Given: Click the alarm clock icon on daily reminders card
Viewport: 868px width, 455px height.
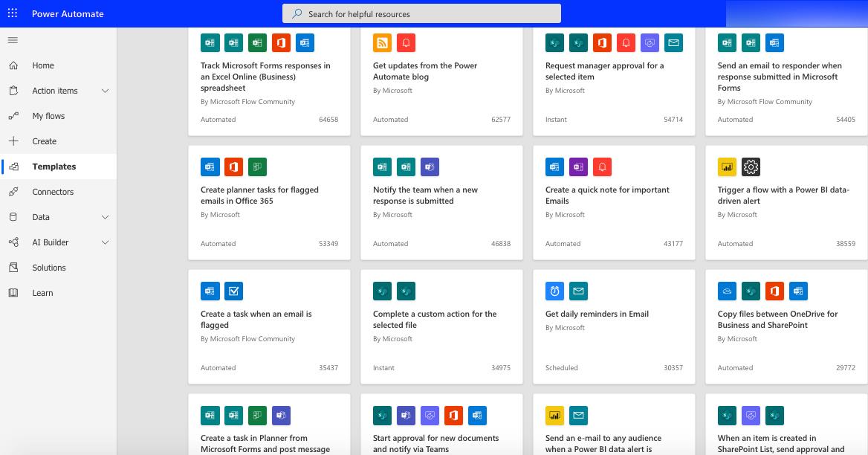Looking at the screenshot, I should (x=554, y=291).
